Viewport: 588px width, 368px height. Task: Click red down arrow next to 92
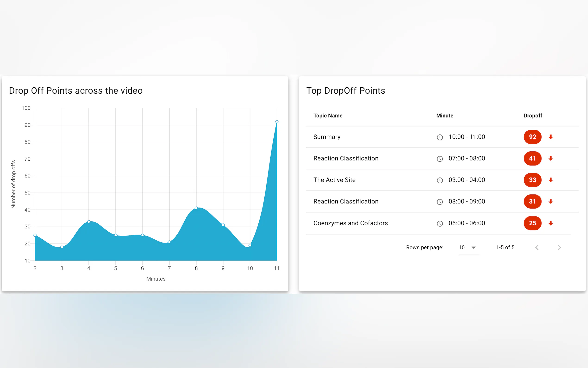550,137
